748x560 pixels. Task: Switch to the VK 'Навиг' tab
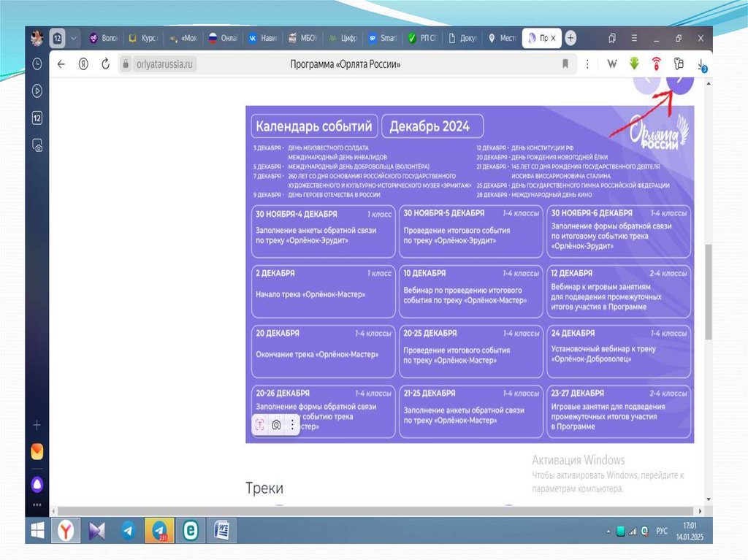[263, 38]
